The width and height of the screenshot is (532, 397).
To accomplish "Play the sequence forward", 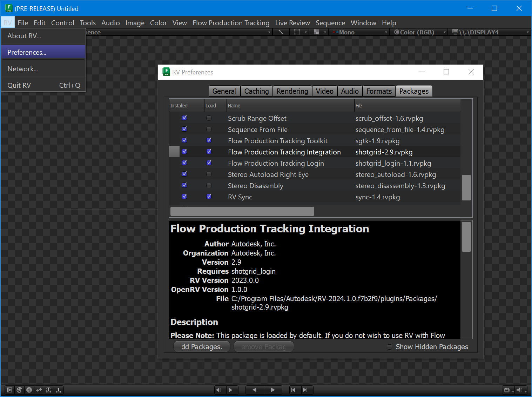I will (272, 390).
